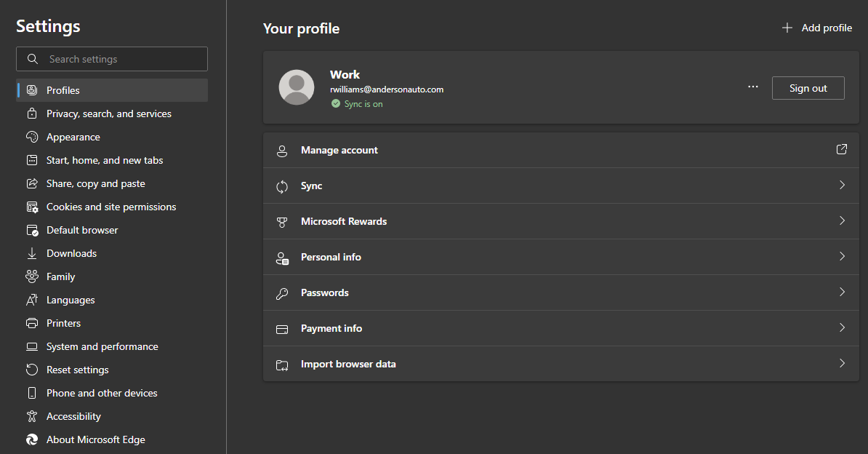868x454 pixels.
Task: Open About Microsoft Edge entry
Action: click(113, 439)
